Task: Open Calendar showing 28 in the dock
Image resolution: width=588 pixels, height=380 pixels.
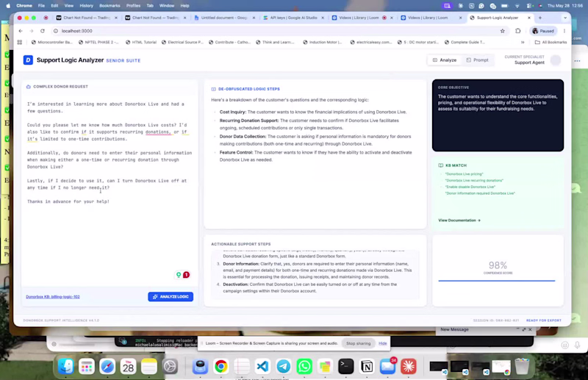Action: pos(128,366)
